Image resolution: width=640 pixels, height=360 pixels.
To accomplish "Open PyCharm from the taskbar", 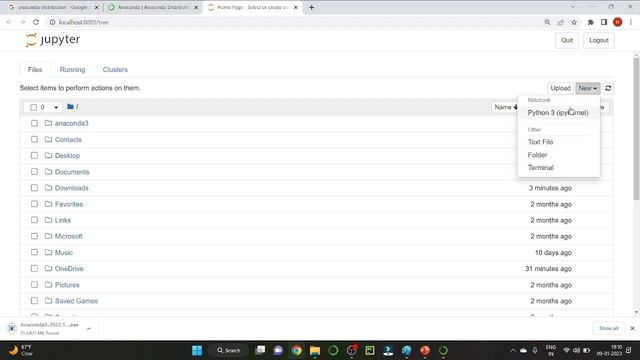I will tap(370, 350).
